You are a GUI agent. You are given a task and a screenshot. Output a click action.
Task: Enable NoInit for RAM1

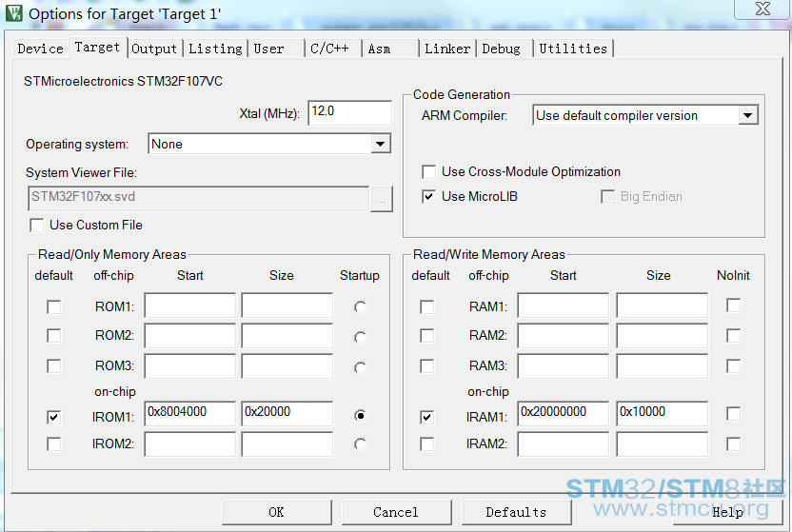733,305
